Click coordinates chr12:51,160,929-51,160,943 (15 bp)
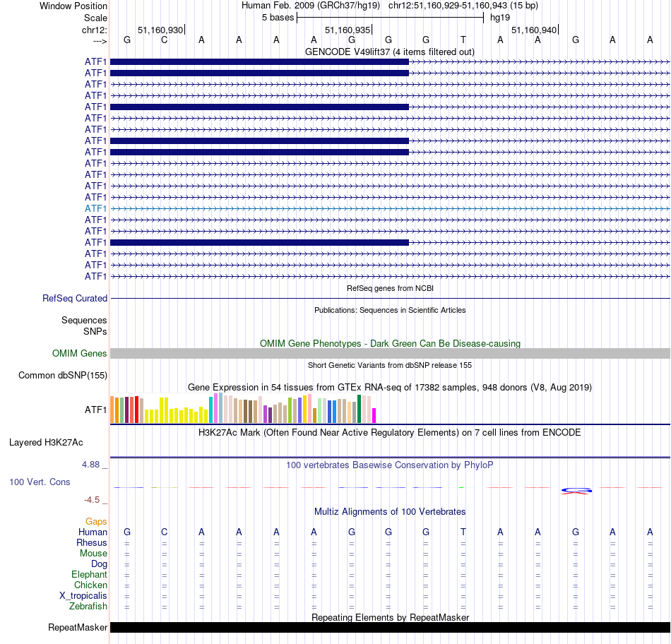 pyautogui.click(x=463, y=6)
